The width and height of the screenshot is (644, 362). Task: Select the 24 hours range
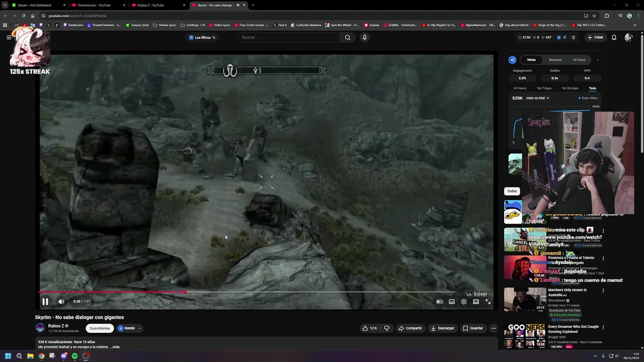520,88
